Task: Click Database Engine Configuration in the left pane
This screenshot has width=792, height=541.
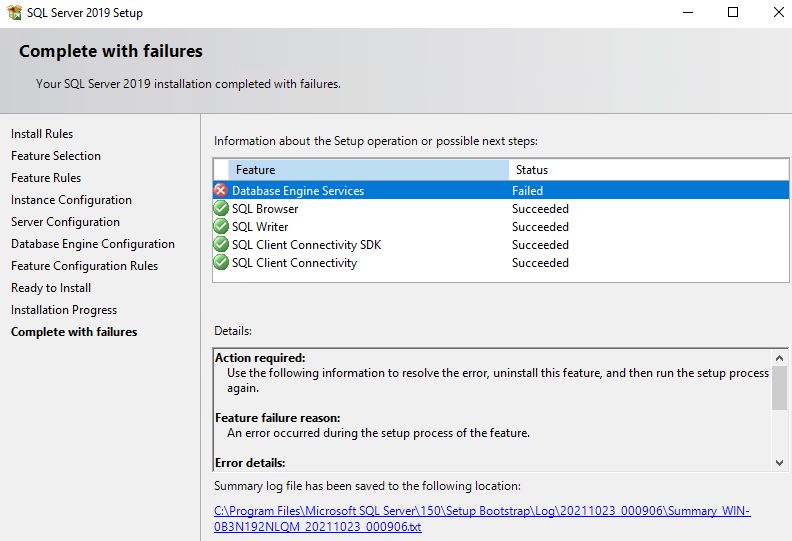Action: point(93,244)
